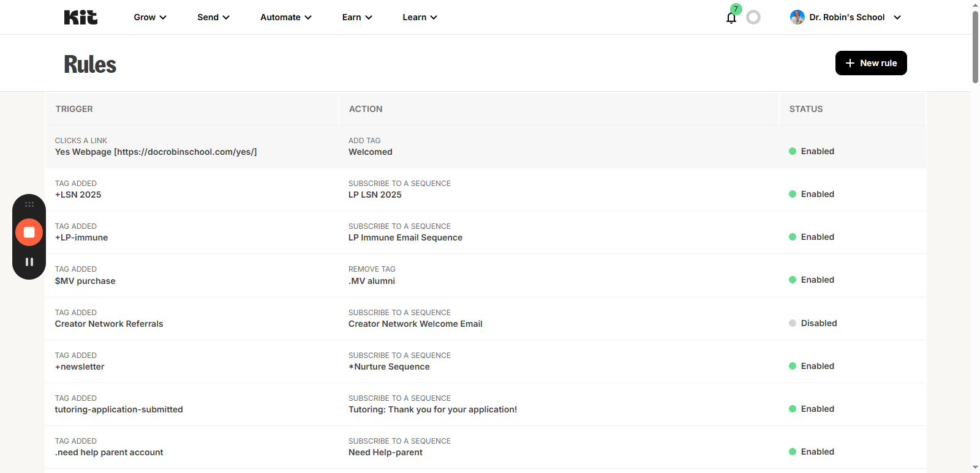The width and height of the screenshot is (980, 473).
Task: Open the notifications bell
Action: tap(731, 18)
